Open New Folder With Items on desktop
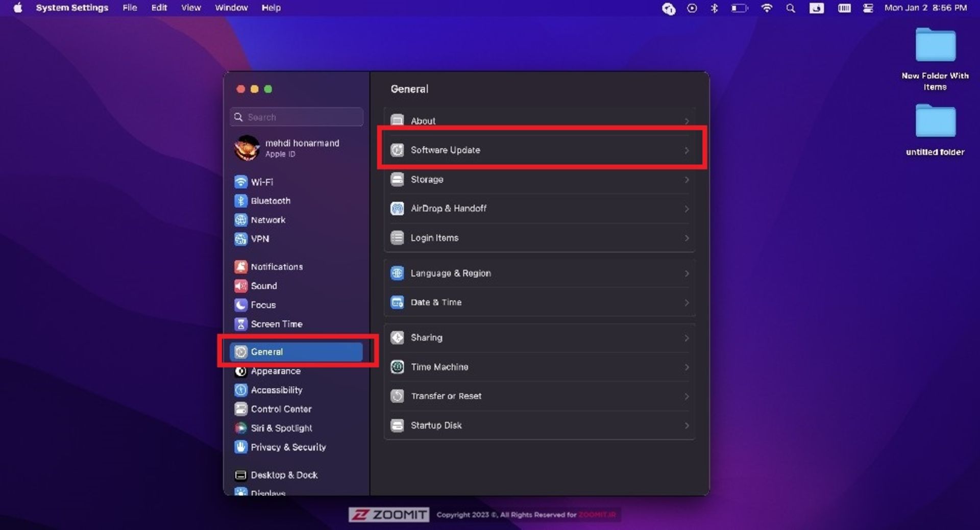The image size is (980, 530). (x=935, y=60)
